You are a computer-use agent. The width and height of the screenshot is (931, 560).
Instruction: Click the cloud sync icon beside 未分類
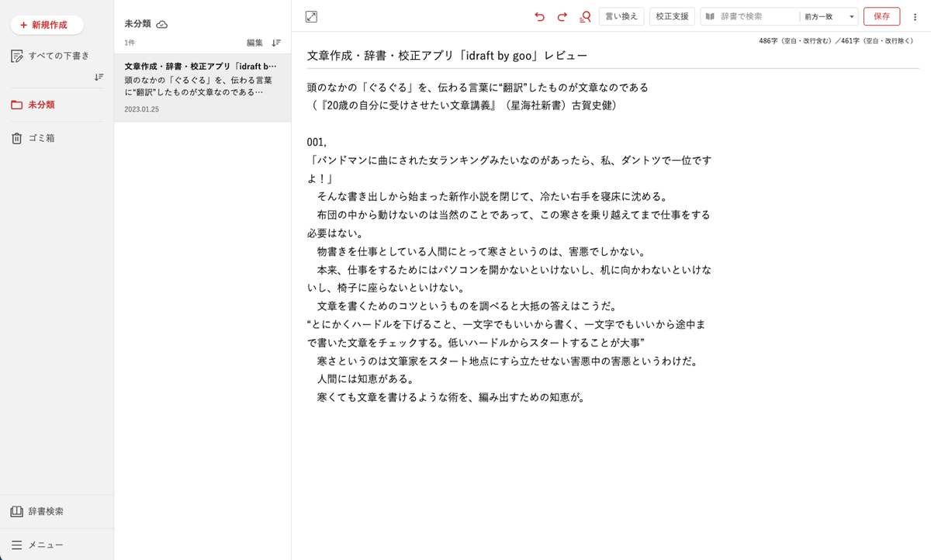[x=162, y=24]
